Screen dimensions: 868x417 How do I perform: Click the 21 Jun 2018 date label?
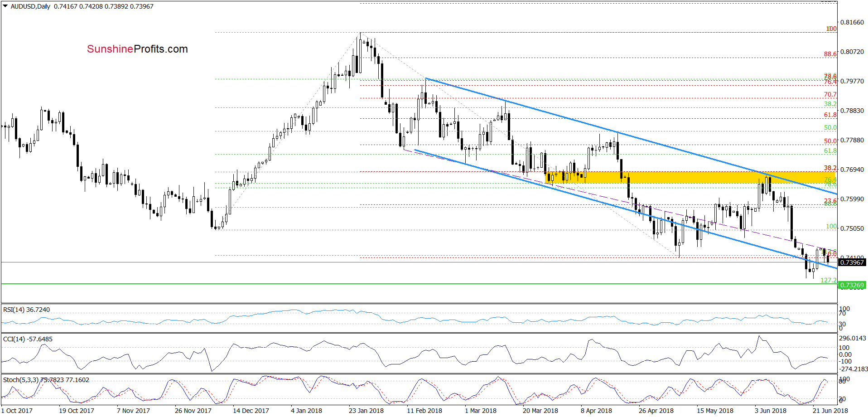pos(830,411)
